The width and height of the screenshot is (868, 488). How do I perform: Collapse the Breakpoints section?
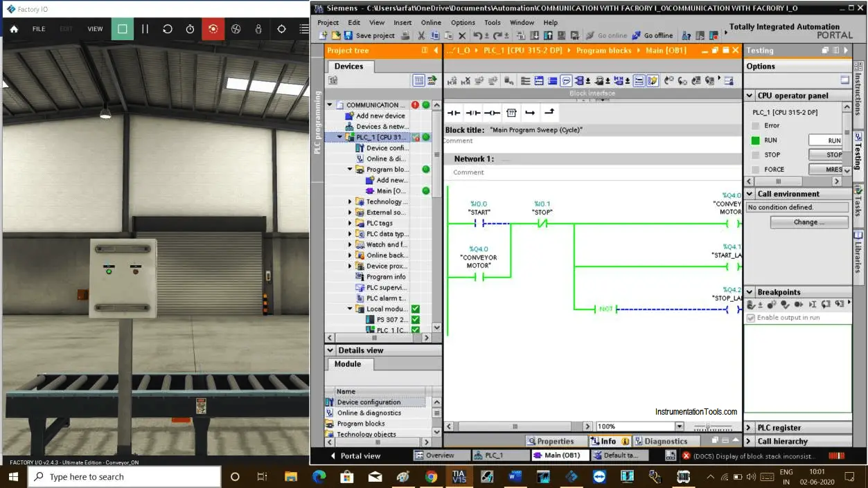(750, 292)
